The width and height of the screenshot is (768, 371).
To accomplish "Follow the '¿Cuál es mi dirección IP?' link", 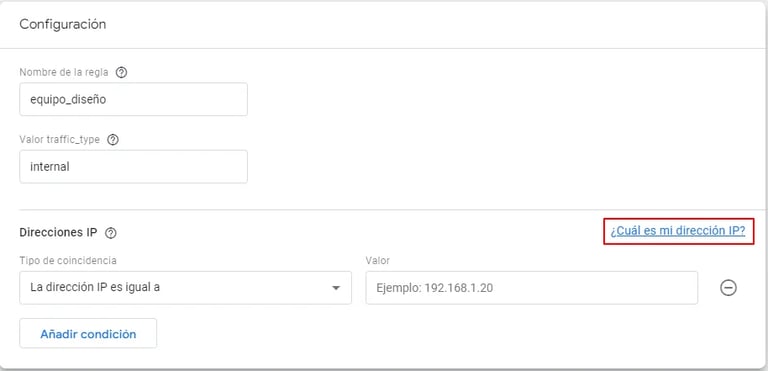I will (x=678, y=231).
